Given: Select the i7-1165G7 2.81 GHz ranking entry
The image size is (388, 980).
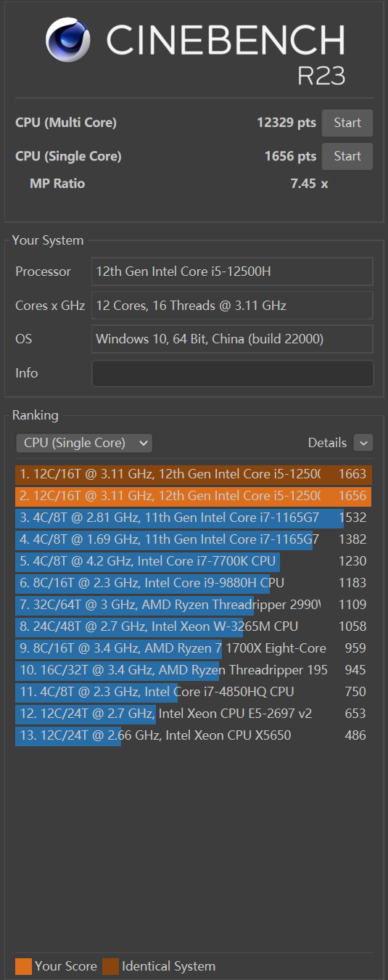Looking at the screenshot, I should click(x=194, y=518).
